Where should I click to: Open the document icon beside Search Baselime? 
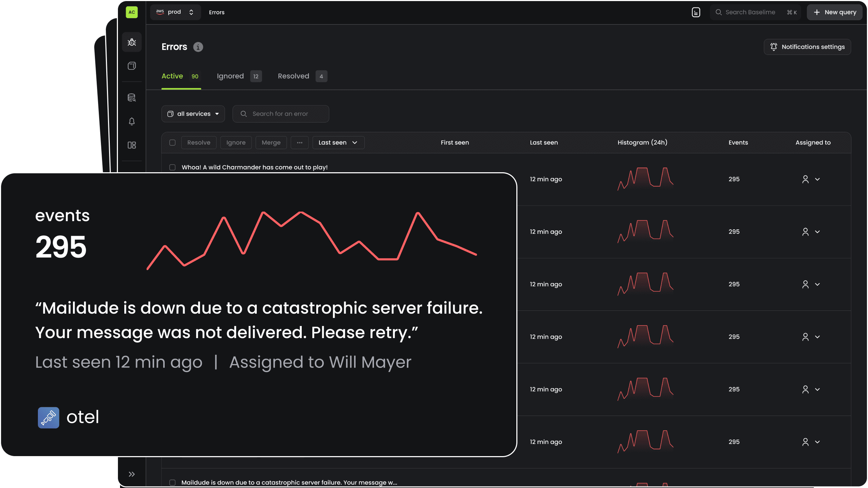coord(696,12)
